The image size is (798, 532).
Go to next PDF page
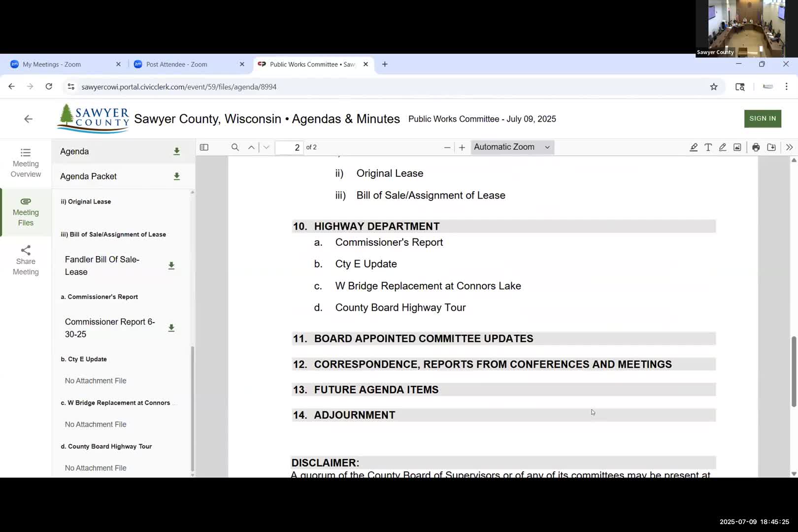(x=266, y=147)
